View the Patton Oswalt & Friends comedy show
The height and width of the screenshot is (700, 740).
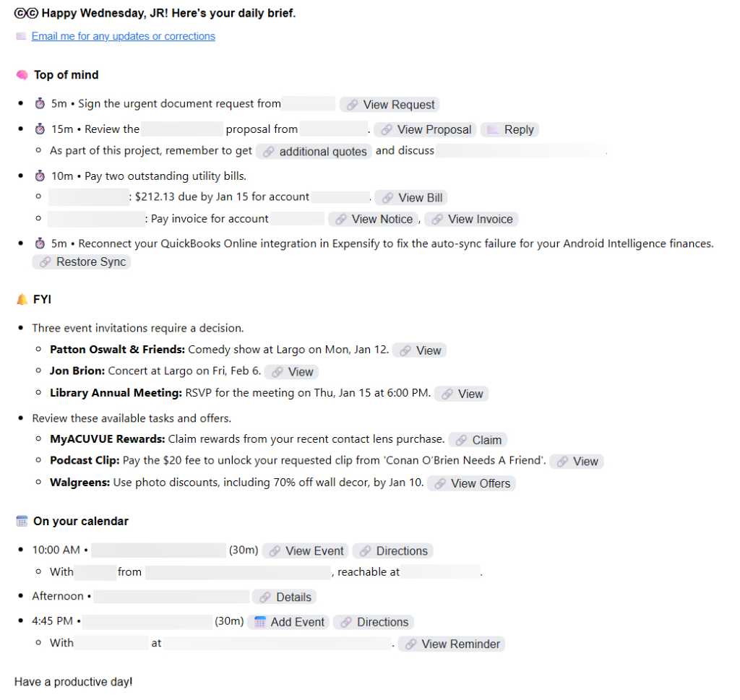coord(419,350)
